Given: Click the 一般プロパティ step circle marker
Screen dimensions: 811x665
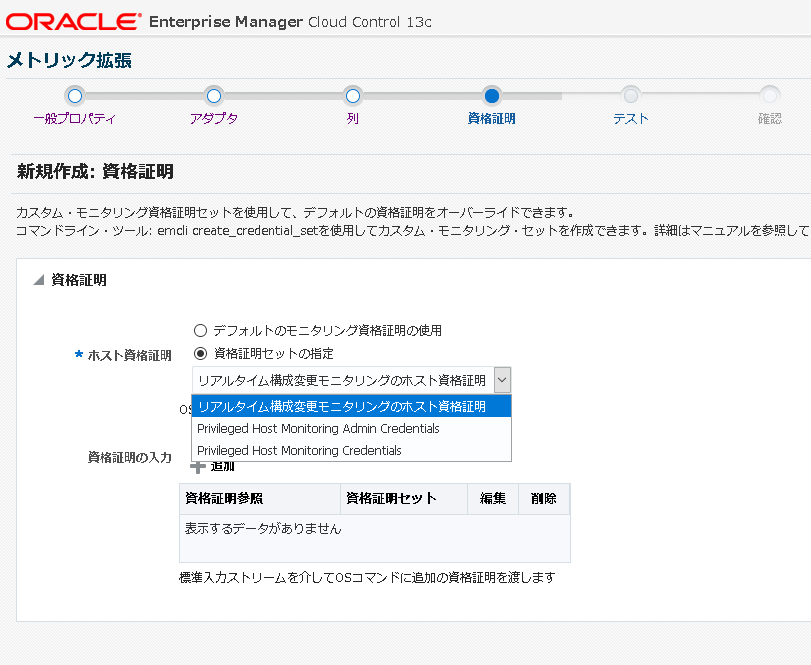Looking at the screenshot, I should tap(75, 96).
